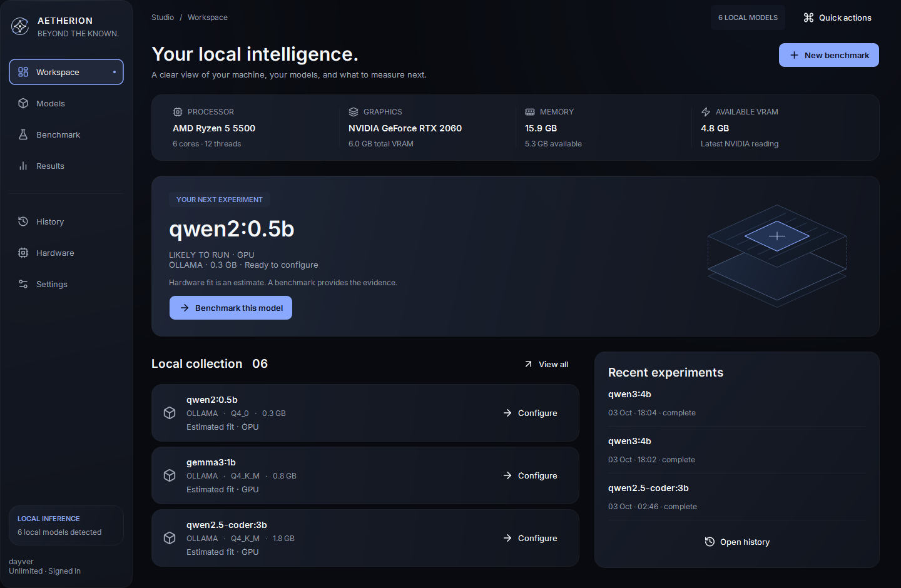Click the 6 Local Models badge

(748, 18)
